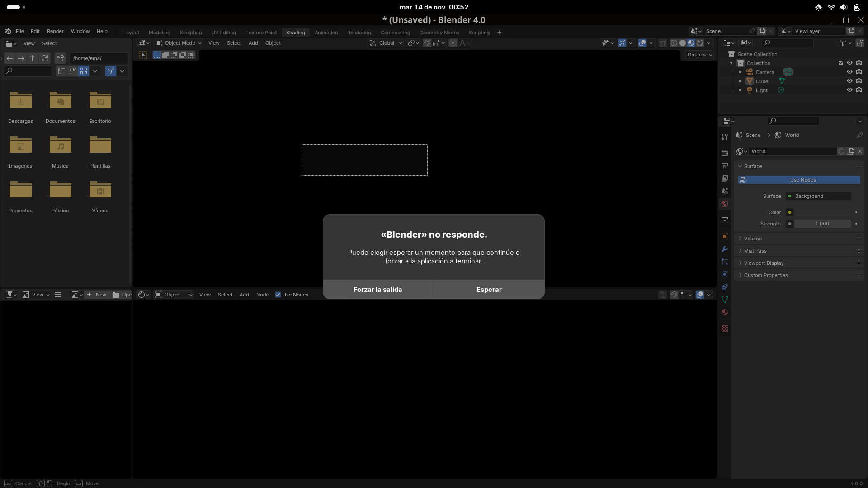
Task: Open the Object Data mesh tab icon
Action: coord(725,300)
